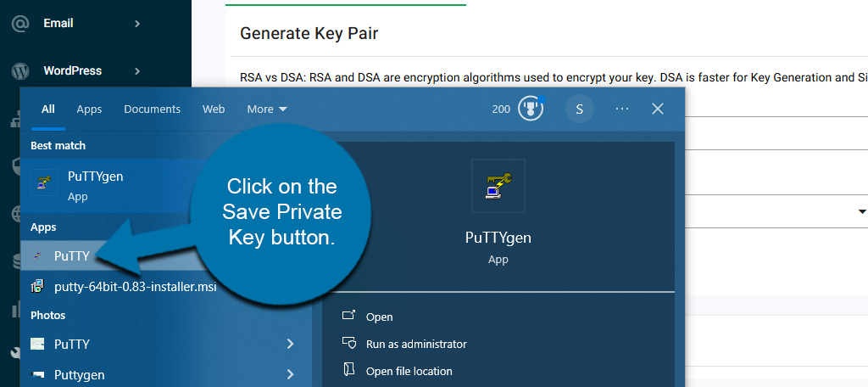Click the user account 'S' avatar

click(580, 109)
